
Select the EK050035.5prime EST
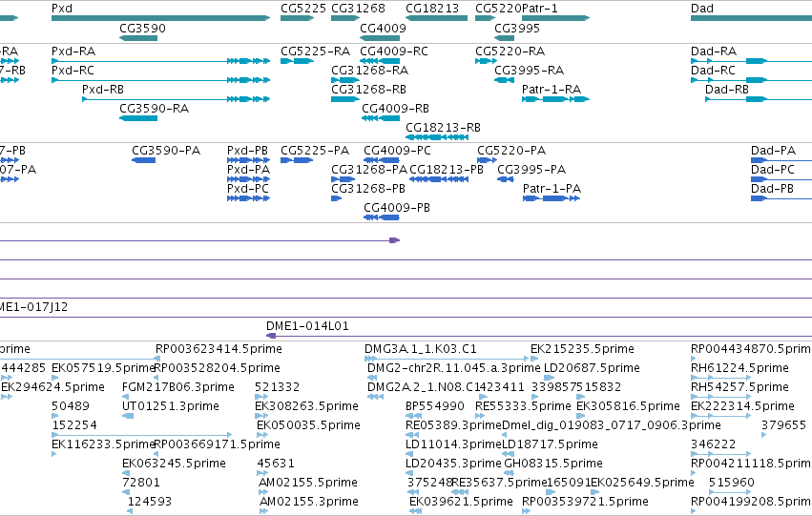point(260,435)
